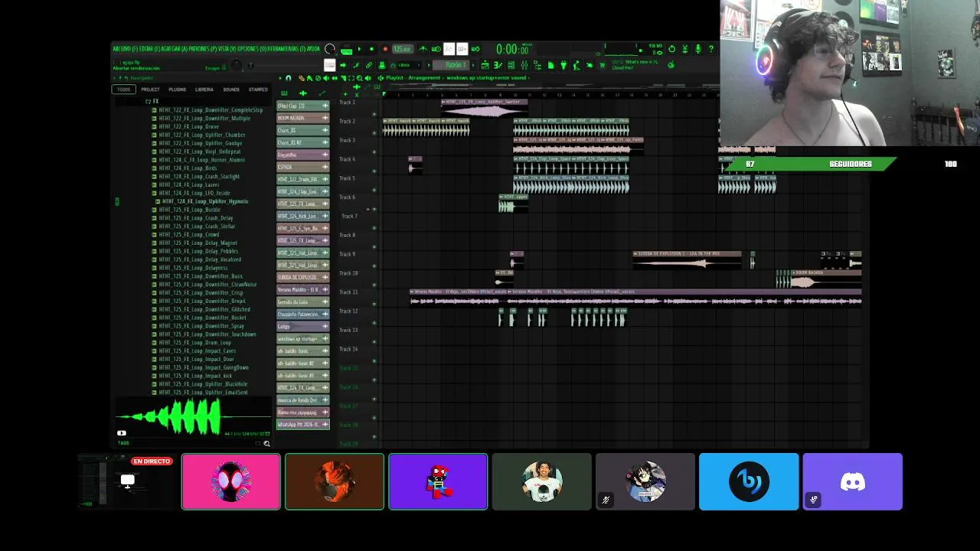Show the playlist window icon
980x551 pixels.
485,65
